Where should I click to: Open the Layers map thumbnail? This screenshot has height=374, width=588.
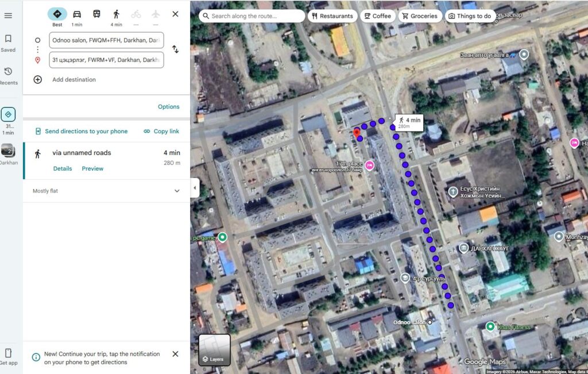click(x=214, y=350)
